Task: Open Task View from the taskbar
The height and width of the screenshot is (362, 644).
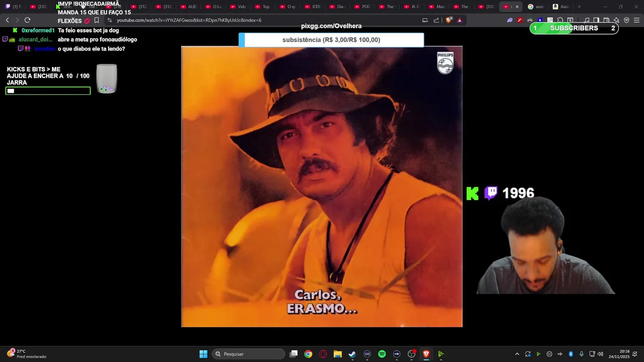Action: [294, 354]
